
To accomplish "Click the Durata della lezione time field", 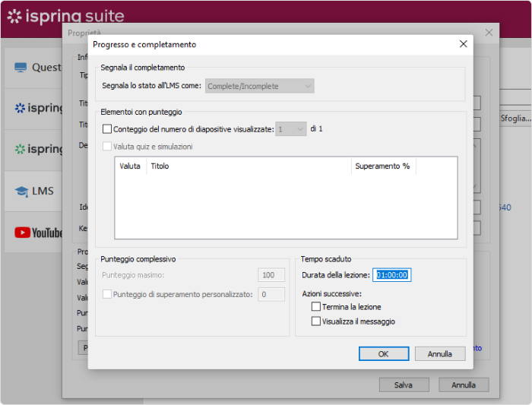I will point(392,275).
